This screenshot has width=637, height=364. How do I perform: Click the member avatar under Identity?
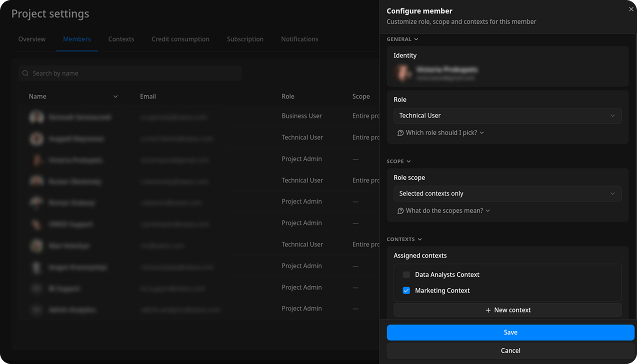pyautogui.click(x=403, y=73)
